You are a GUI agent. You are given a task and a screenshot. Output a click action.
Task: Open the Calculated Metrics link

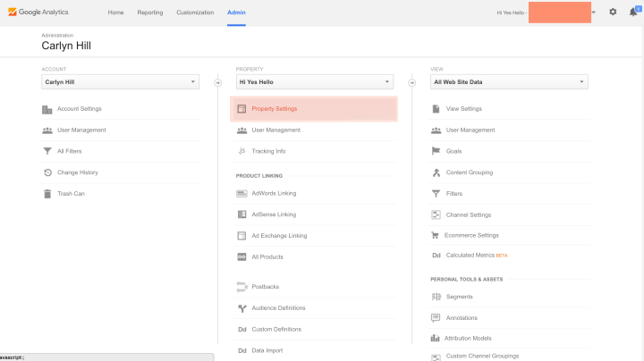pyautogui.click(x=470, y=256)
